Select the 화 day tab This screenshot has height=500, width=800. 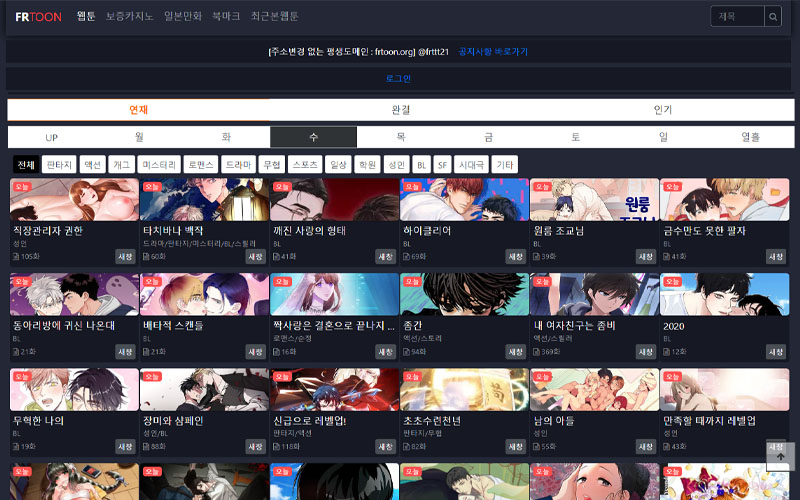(226, 137)
